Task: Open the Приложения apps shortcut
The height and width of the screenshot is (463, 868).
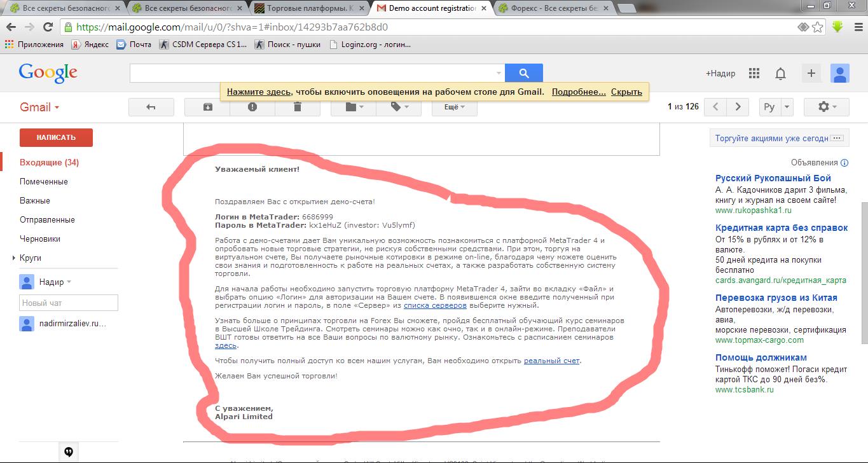Action: pos(34,45)
